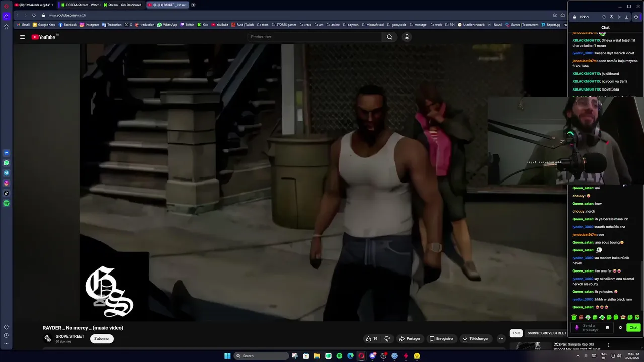The height and width of the screenshot is (362, 644).
Task: Select the Source : GROVE STREET chip
Action: point(546,333)
